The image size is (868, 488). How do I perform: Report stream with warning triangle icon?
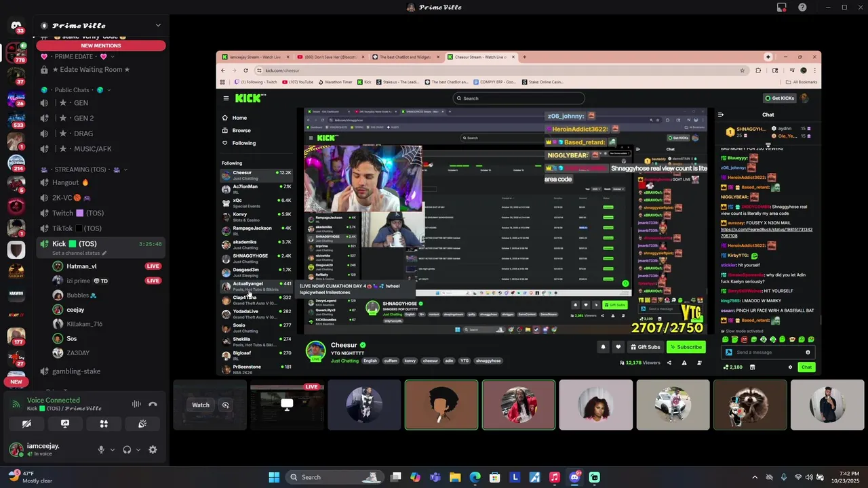coord(684,363)
